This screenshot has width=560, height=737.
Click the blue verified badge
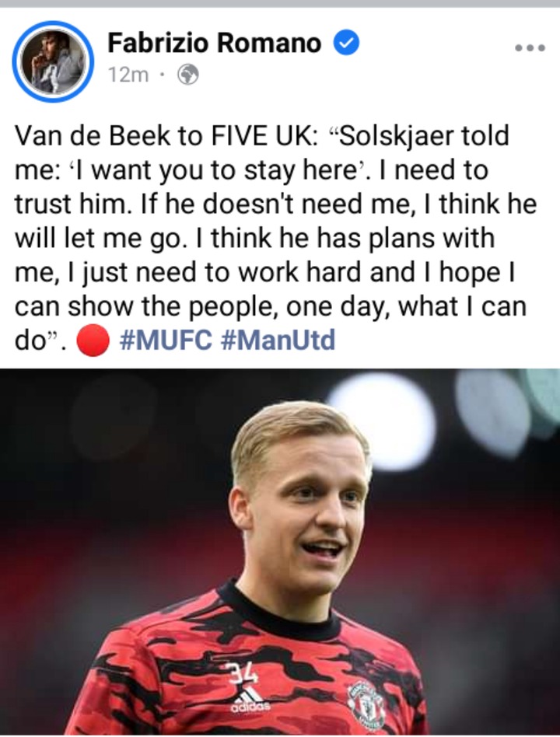[347, 42]
